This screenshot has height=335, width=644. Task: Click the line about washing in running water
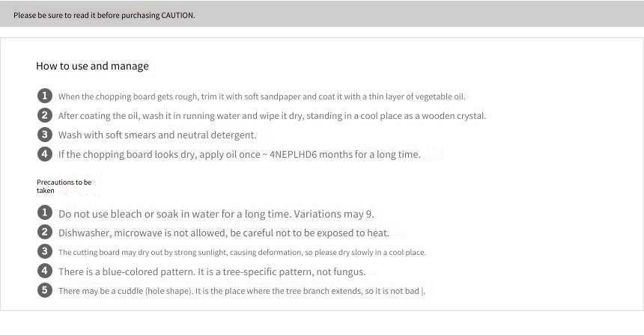coord(272,116)
